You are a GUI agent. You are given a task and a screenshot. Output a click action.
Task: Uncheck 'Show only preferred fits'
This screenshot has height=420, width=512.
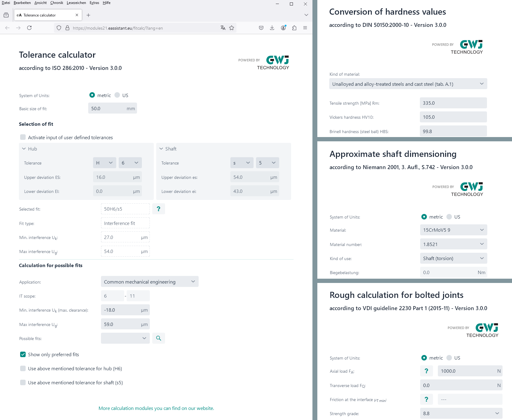pyautogui.click(x=23, y=354)
